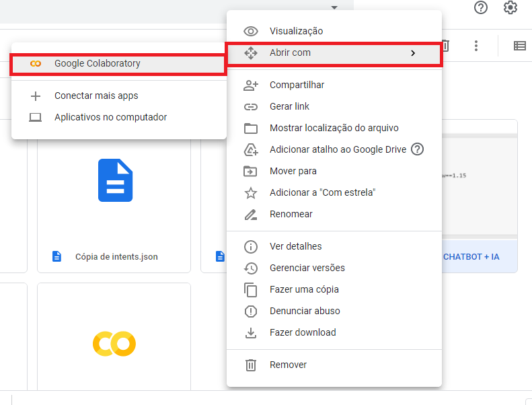Click the folder icon for Mostrar localização
532x405 pixels.
coord(251,128)
